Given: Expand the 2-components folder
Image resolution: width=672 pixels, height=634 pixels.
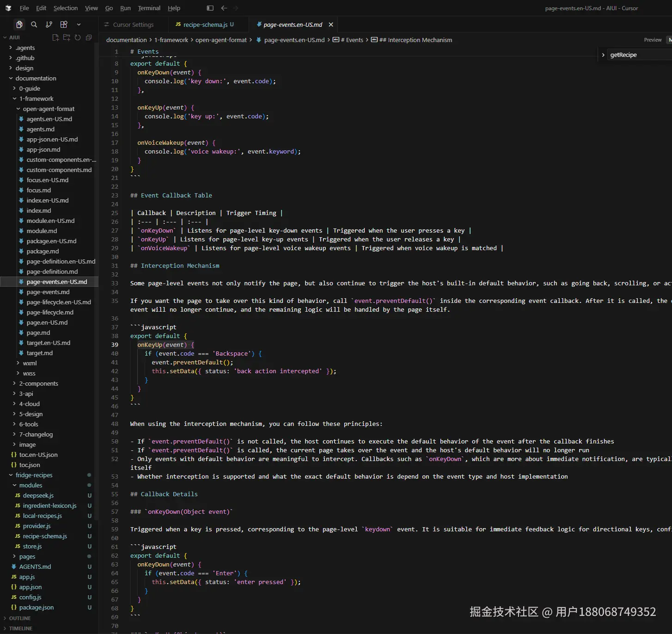Looking at the screenshot, I should point(38,383).
